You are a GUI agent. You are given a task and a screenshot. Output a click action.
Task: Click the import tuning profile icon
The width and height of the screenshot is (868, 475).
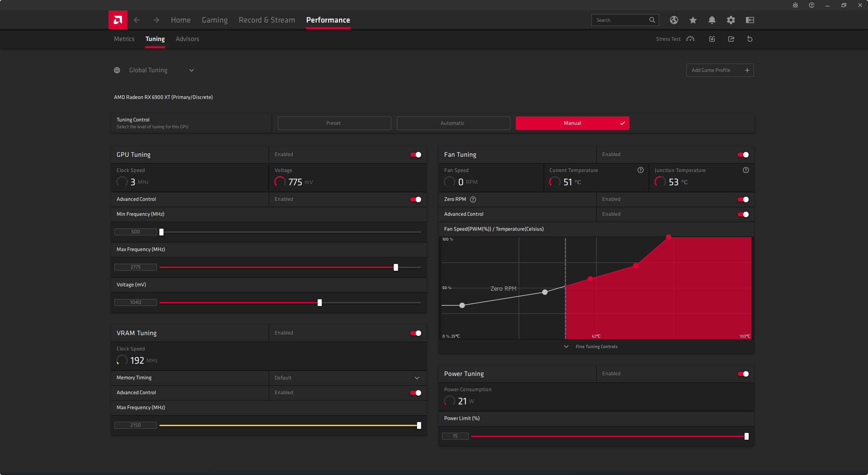[x=712, y=39]
